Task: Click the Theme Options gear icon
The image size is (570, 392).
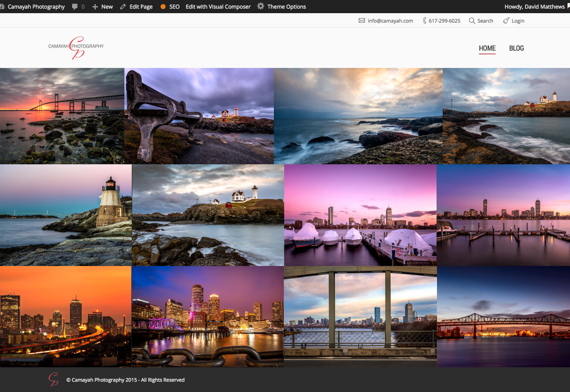Action: (261, 6)
